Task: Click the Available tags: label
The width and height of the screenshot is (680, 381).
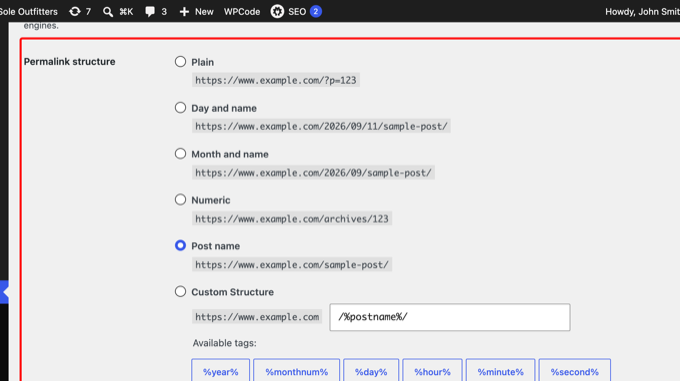Action: coord(225,343)
